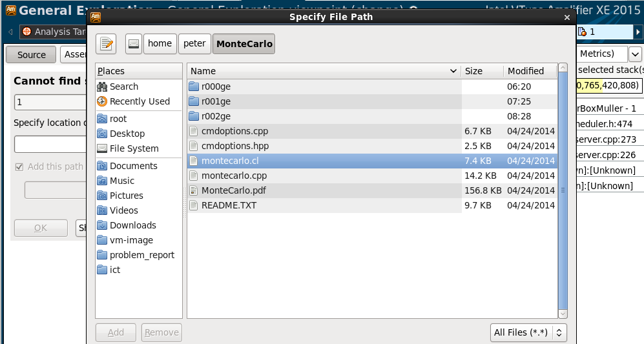Open File System in Places
Viewport: 644px width, 344px height.
(139, 148)
